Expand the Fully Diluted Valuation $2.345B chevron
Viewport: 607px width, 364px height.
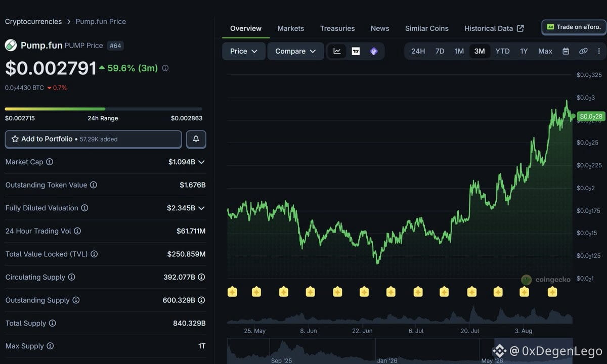201,208
